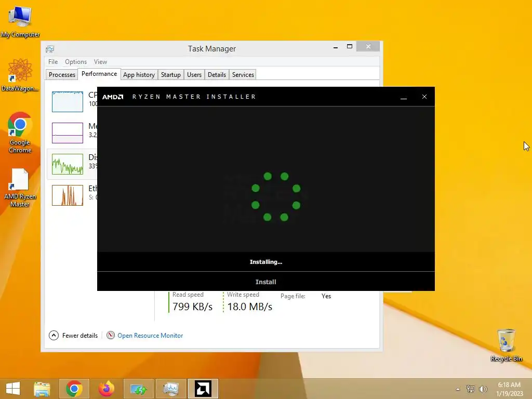Select the Memory graph thumbnail
The height and width of the screenshot is (399, 532).
click(68, 132)
